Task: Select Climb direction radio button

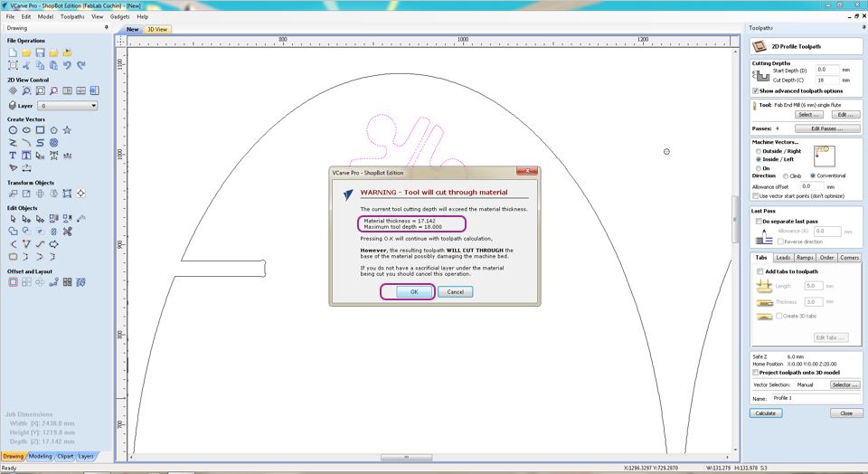Action: (786, 176)
